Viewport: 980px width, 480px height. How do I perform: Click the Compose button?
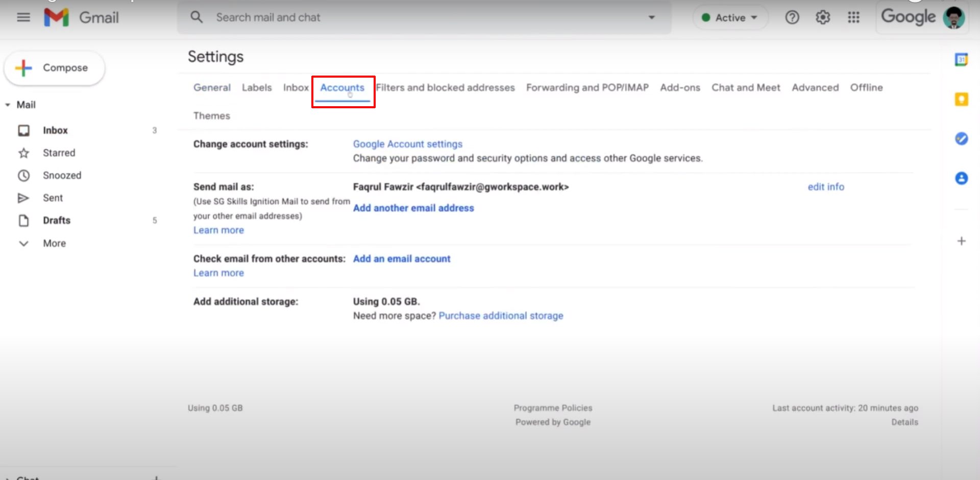point(54,67)
